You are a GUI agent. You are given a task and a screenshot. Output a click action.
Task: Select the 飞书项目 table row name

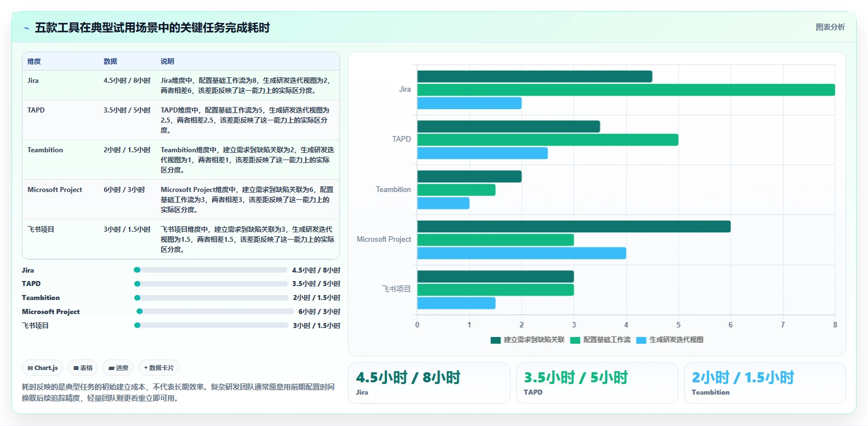[x=41, y=230]
